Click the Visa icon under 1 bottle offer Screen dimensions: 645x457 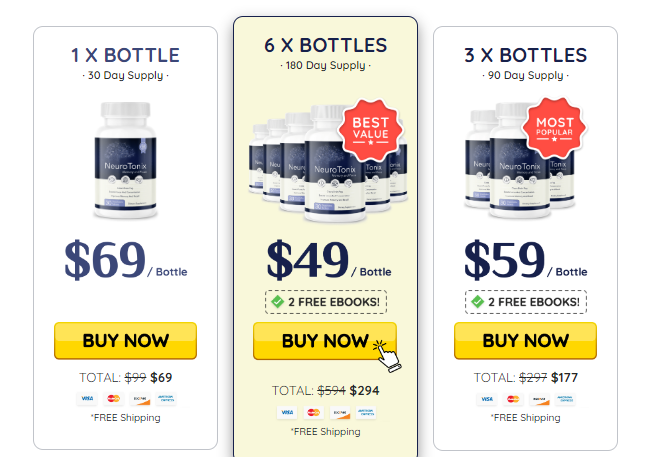pyautogui.click(x=87, y=398)
